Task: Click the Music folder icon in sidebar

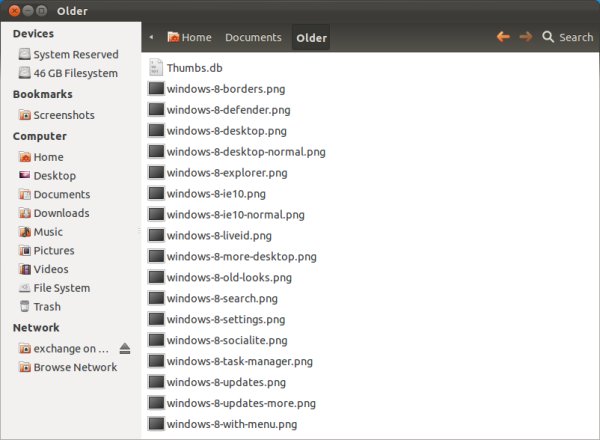Action: pyautogui.click(x=25, y=232)
